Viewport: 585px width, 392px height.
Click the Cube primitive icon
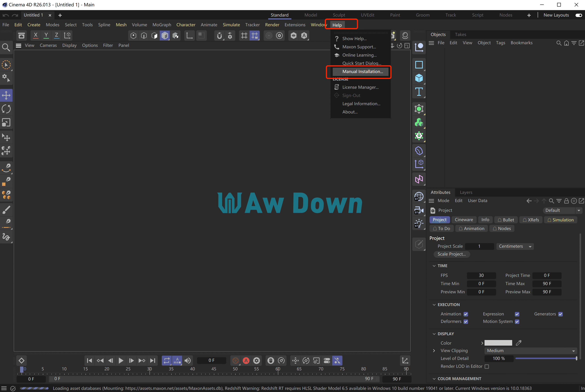coord(419,78)
